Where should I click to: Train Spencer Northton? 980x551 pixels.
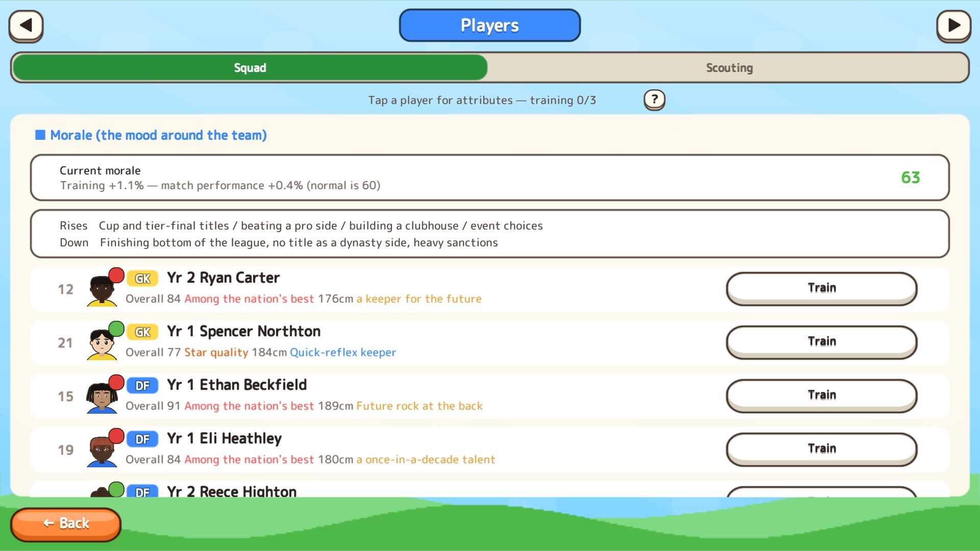(821, 342)
